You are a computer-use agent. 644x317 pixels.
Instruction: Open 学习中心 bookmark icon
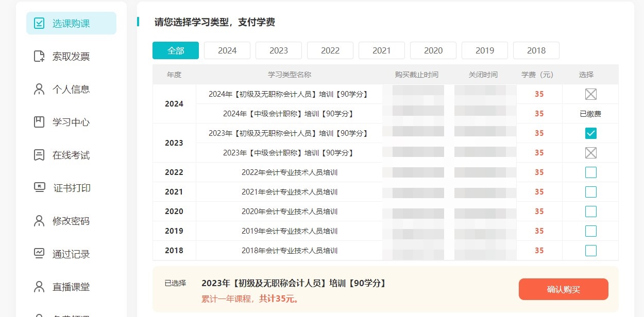coord(39,122)
